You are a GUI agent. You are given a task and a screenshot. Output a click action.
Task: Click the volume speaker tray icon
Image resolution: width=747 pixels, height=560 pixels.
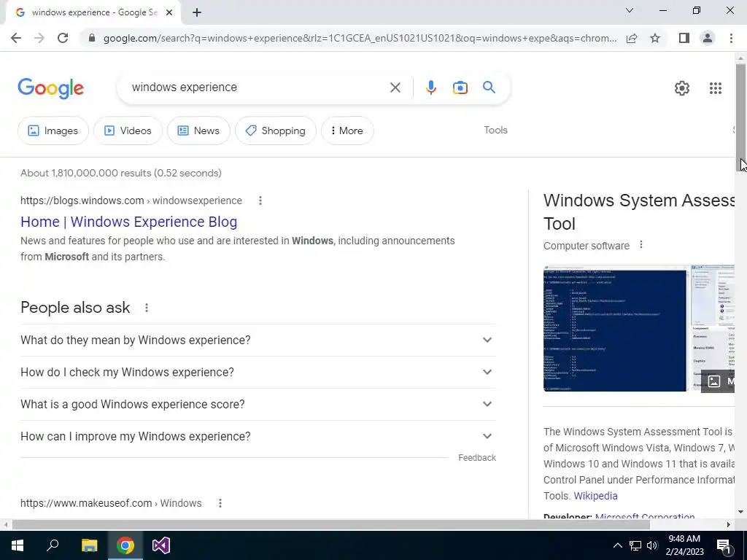652,545
